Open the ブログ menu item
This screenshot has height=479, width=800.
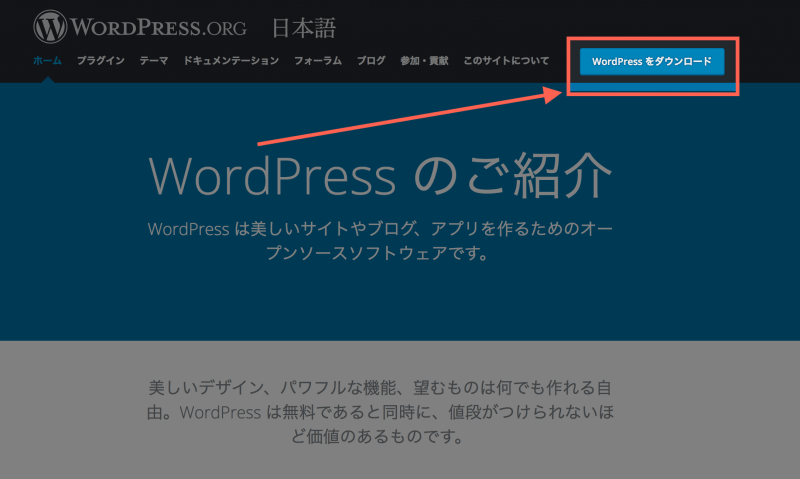(x=371, y=61)
